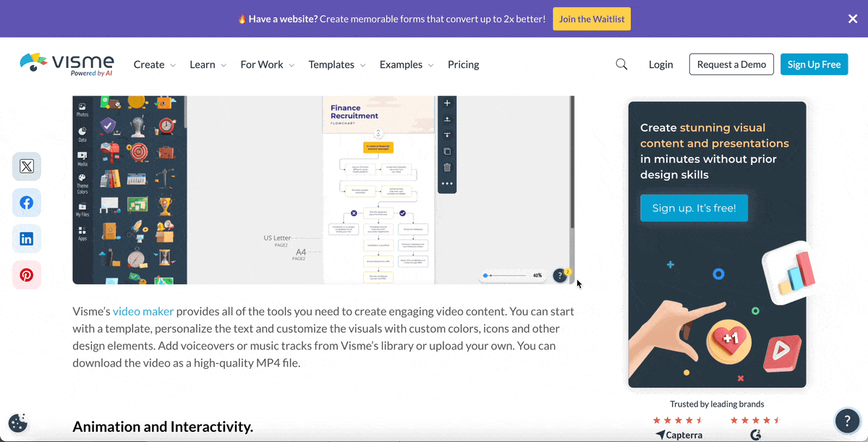Expand the Templates dropdown menu
Image resolution: width=868 pixels, height=442 pixels.
pos(336,64)
